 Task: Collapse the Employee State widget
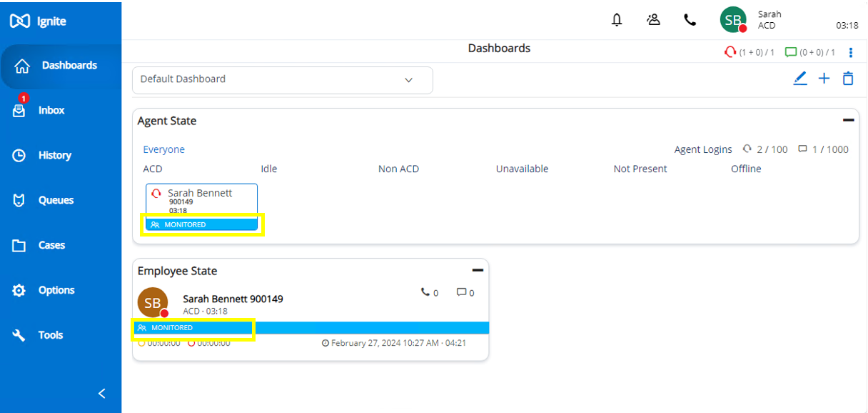coord(477,270)
